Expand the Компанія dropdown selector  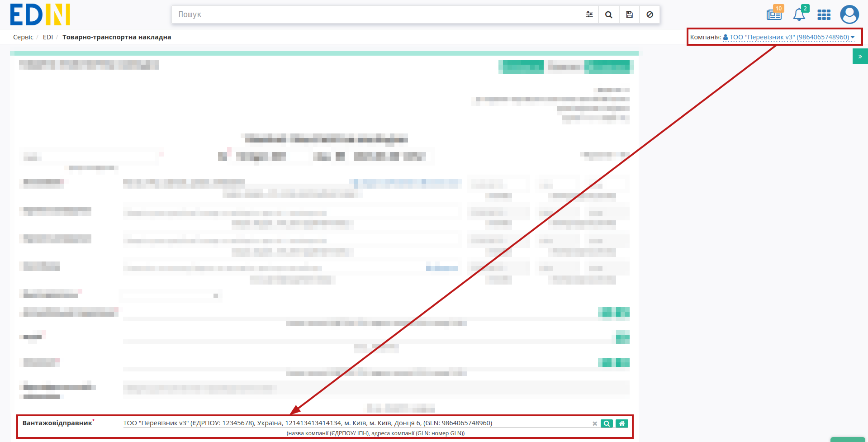[x=789, y=37]
